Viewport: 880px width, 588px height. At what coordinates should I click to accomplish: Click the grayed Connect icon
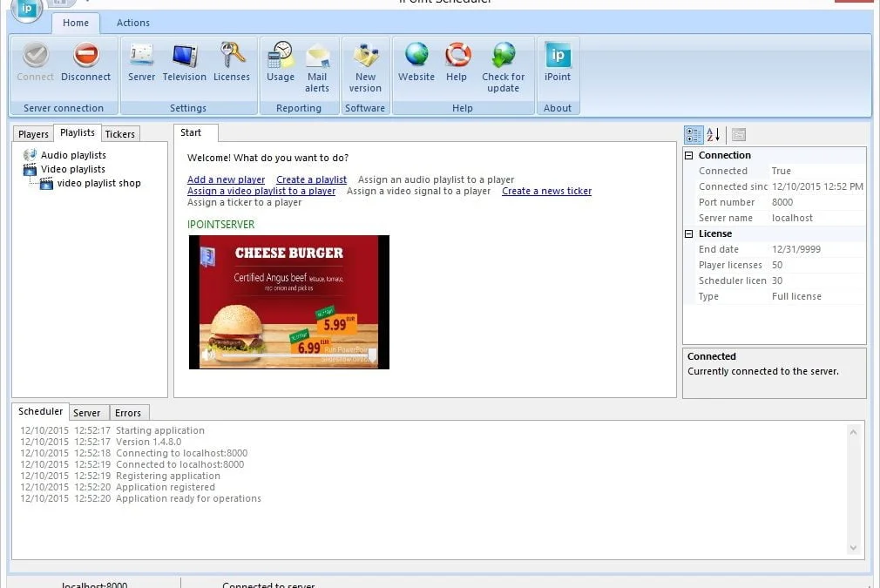pos(36,55)
